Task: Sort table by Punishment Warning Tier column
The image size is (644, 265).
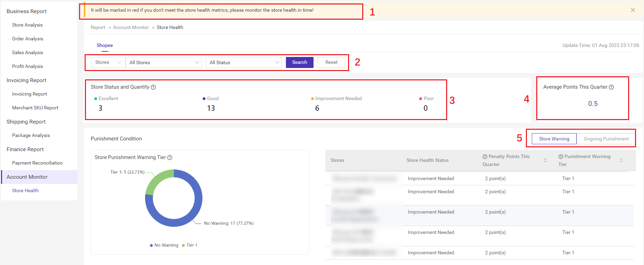Action: (621, 160)
